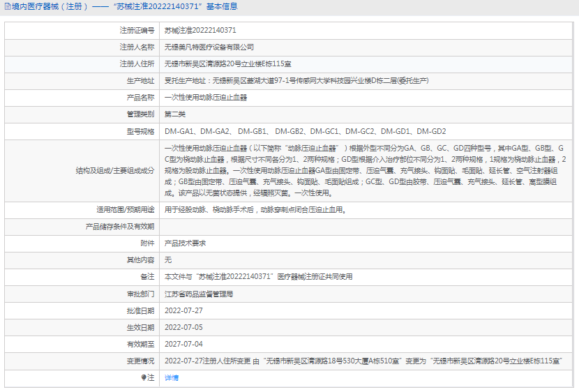Viewport: 579px width, 392px height.
Task: Click the 结构及组成/主要组成成分 label
Action: tap(115, 170)
